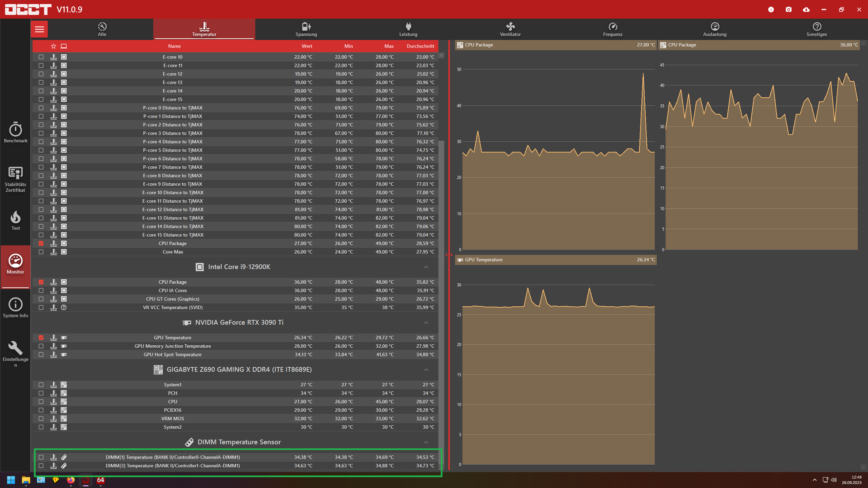
Task: Collapse the NVIDIA GeForce RTX 3090 Ti group
Action: point(426,323)
